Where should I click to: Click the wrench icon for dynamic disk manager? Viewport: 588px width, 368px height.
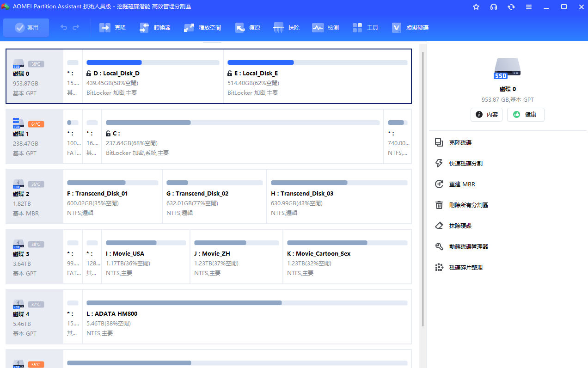(439, 247)
